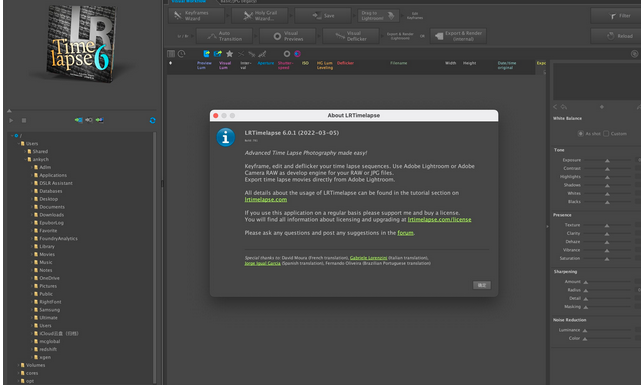
Task: Select the OneDrive folder
Action: [49, 278]
